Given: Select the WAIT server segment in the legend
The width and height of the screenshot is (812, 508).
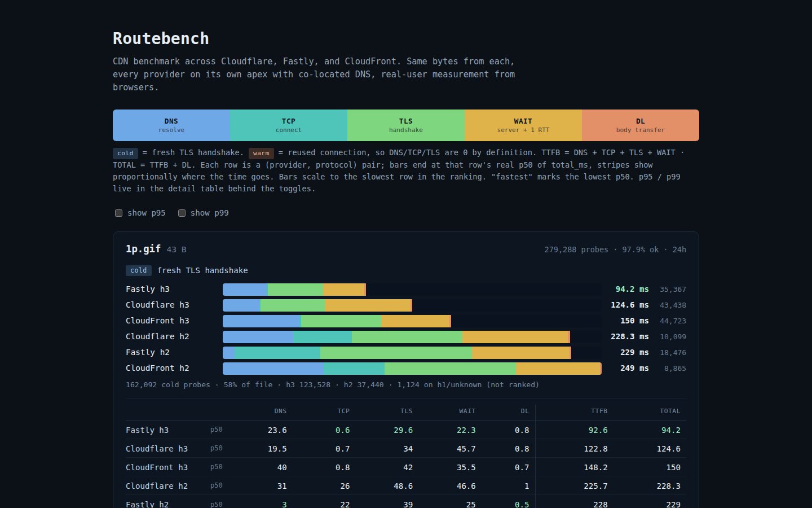Looking at the screenshot, I should 523,125.
